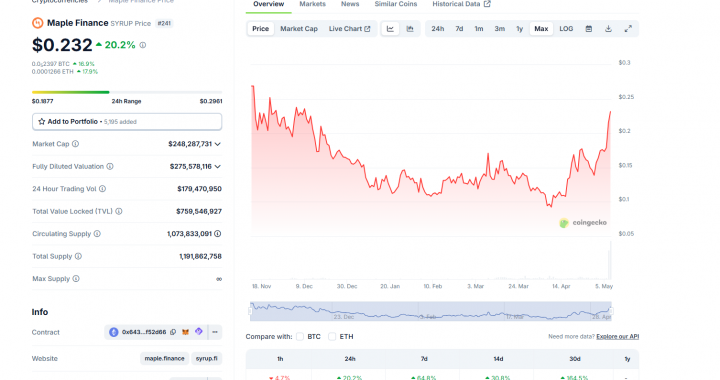Image resolution: width=720 pixels, height=380 pixels.
Task: Add token to MetaMask fox icon
Action: (186, 332)
